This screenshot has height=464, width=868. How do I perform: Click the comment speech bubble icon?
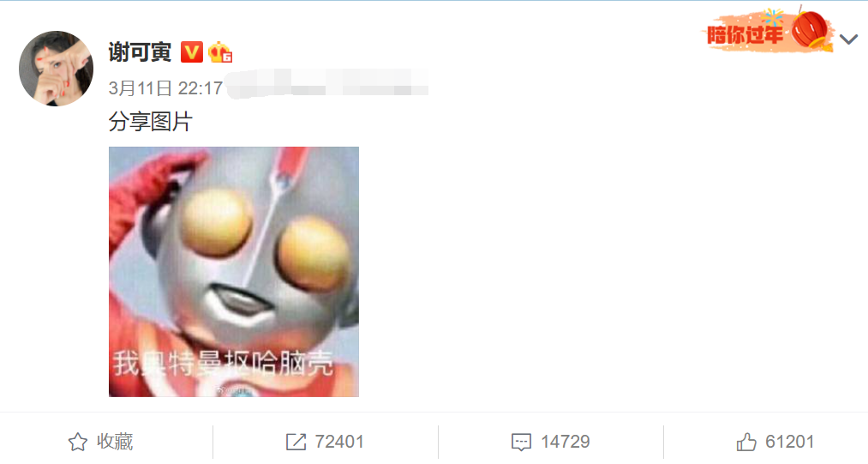tap(521, 442)
